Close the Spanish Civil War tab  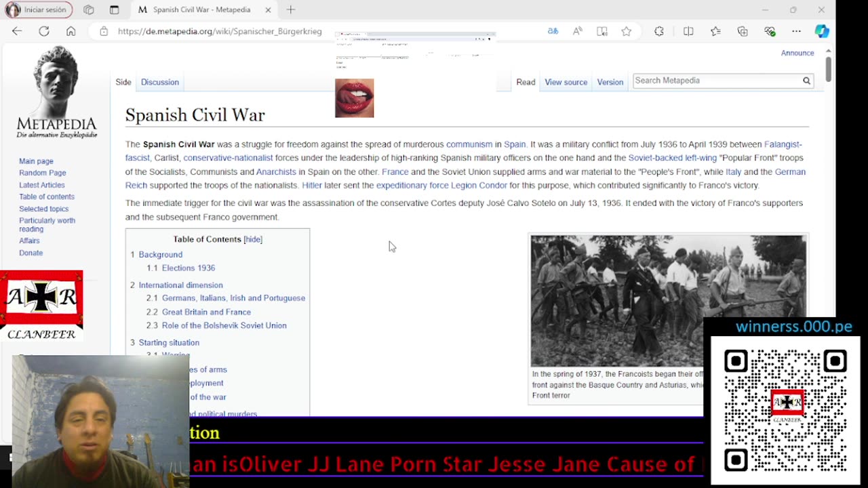268,9
